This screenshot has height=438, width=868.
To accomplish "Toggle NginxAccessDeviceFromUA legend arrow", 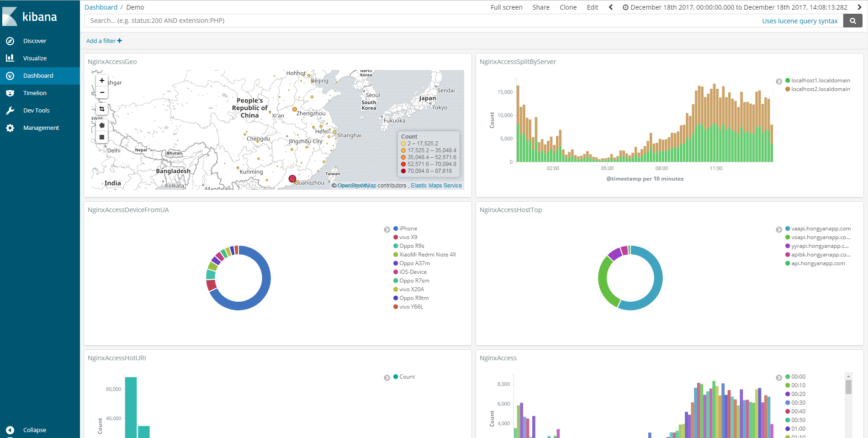I will coord(387,230).
